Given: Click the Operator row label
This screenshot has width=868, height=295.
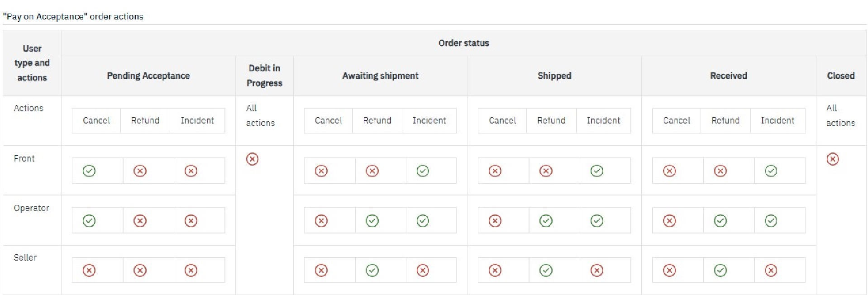Looking at the screenshot, I should 31,208.
